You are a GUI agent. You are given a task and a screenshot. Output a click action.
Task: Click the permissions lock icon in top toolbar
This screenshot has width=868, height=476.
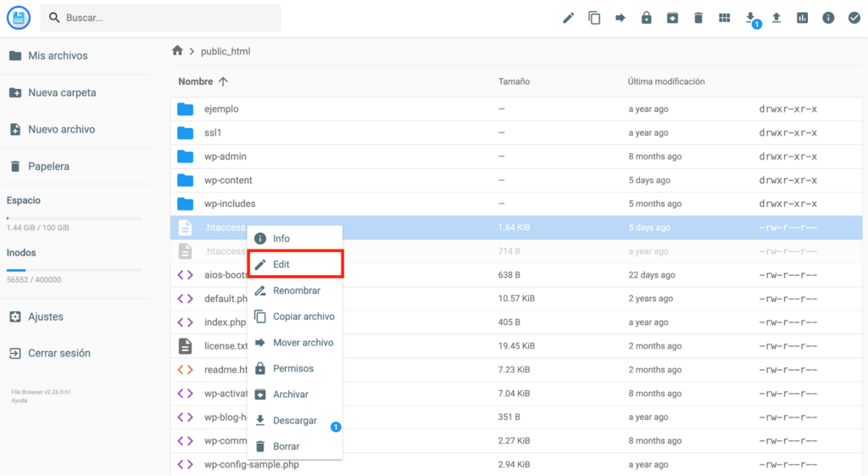(x=647, y=18)
